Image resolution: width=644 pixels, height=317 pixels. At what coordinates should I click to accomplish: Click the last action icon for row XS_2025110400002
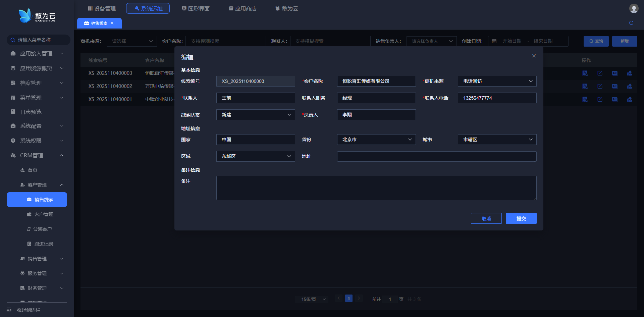point(629,86)
